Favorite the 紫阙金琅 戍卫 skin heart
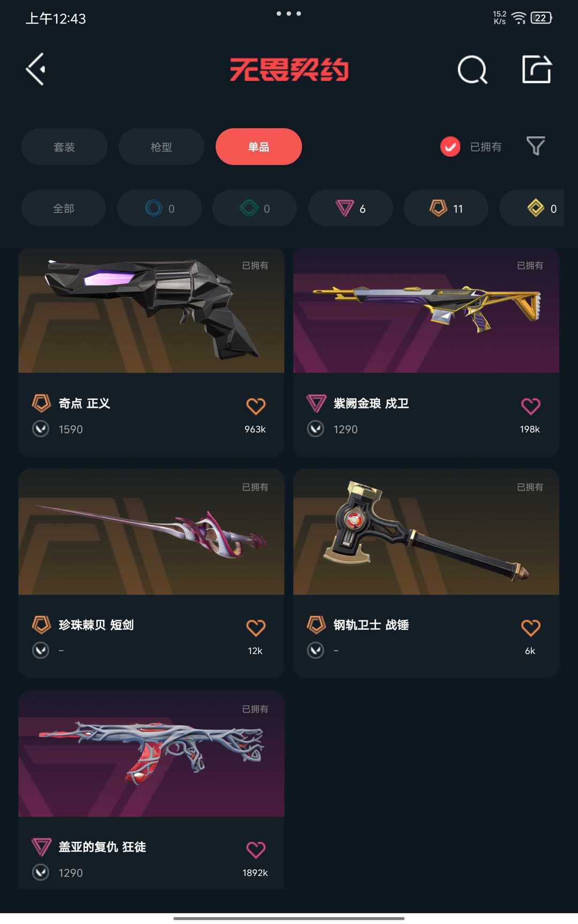 530,406
